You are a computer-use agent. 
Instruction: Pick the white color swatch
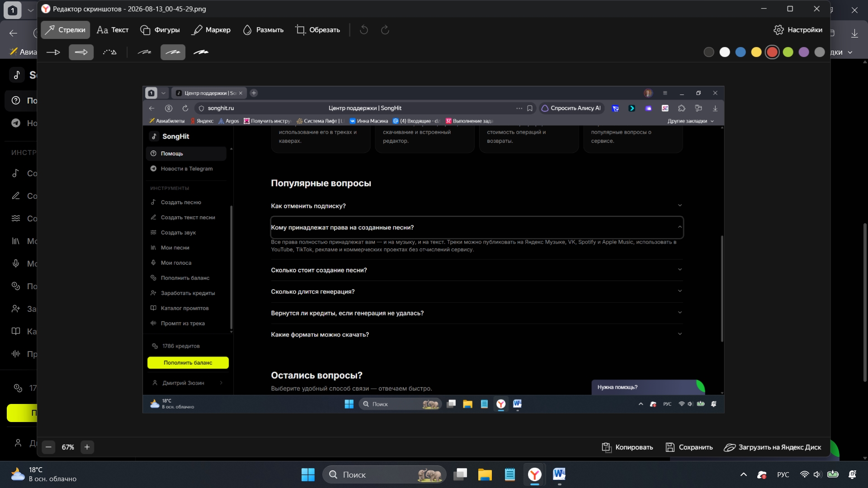(x=725, y=52)
